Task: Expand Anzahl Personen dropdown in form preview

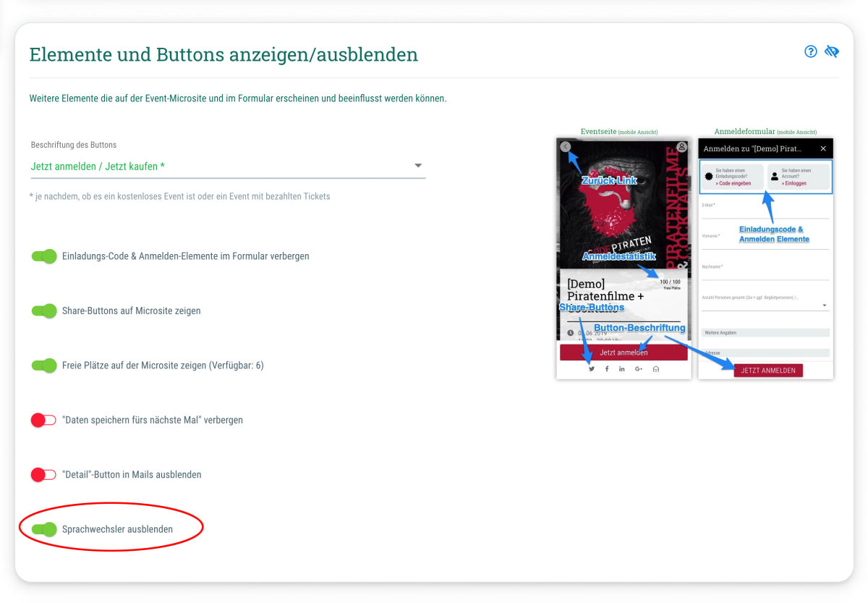Action: [x=825, y=305]
